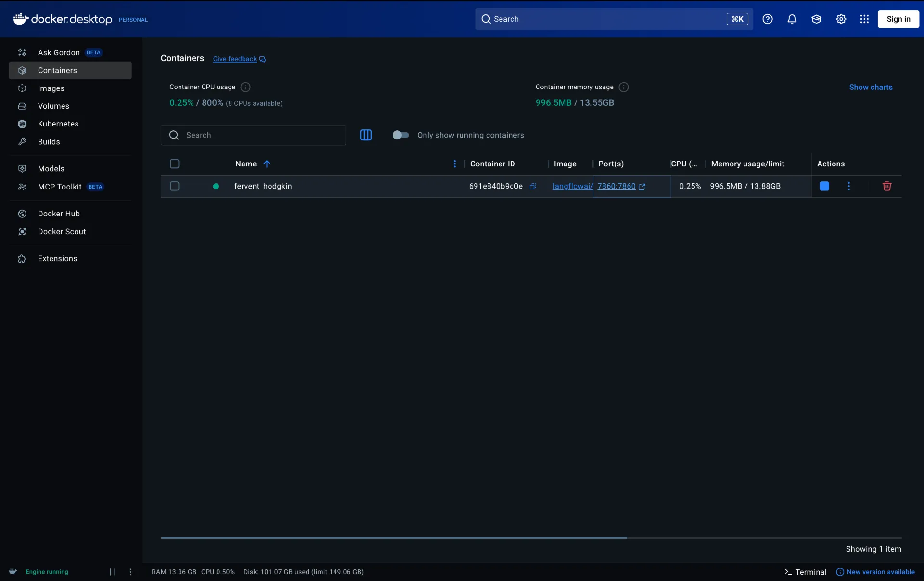924x581 pixels.
Task: Open the column customization menu
Action: point(454,164)
